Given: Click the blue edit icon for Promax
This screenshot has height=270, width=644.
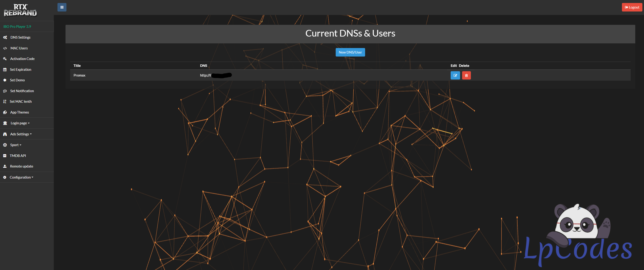Looking at the screenshot, I should [455, 75].
